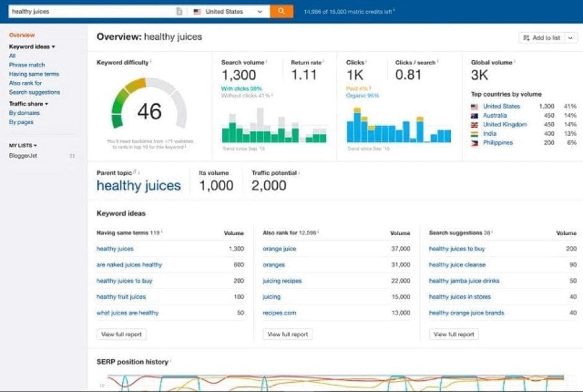Open the BloggerJet list
Screen dimensions: 583x392
(24, 155)
